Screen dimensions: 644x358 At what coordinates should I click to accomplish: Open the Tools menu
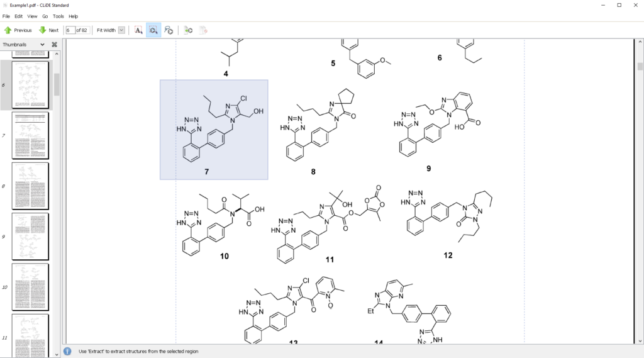[x=58, y=16]
